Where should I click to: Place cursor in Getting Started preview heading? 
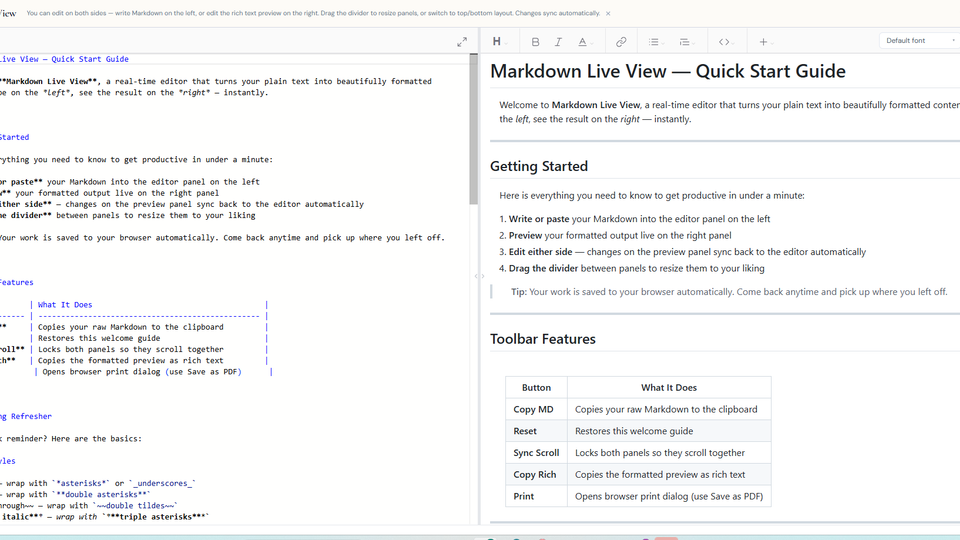click(539, 167)
